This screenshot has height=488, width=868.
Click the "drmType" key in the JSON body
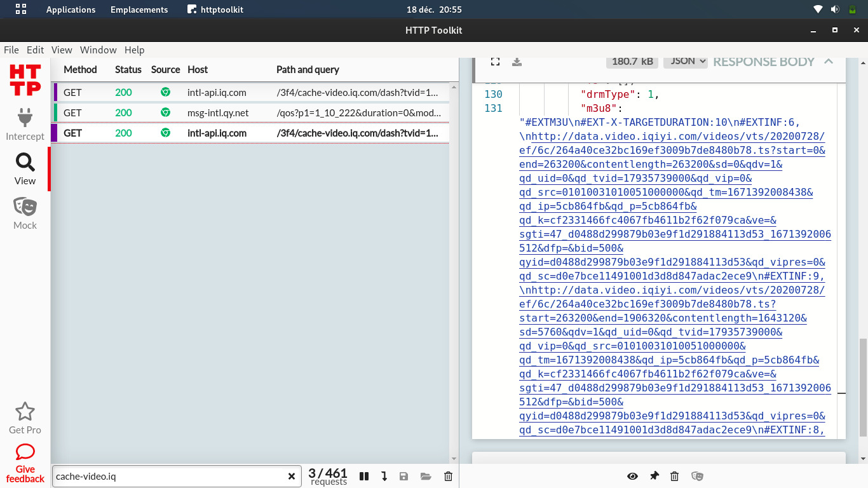609,95
